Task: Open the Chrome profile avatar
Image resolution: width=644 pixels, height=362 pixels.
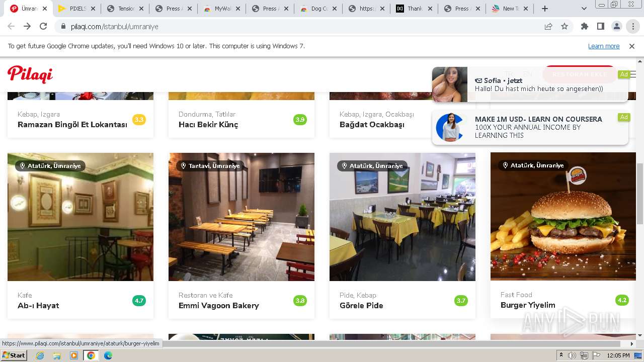Action: click(x=617, y=27)
